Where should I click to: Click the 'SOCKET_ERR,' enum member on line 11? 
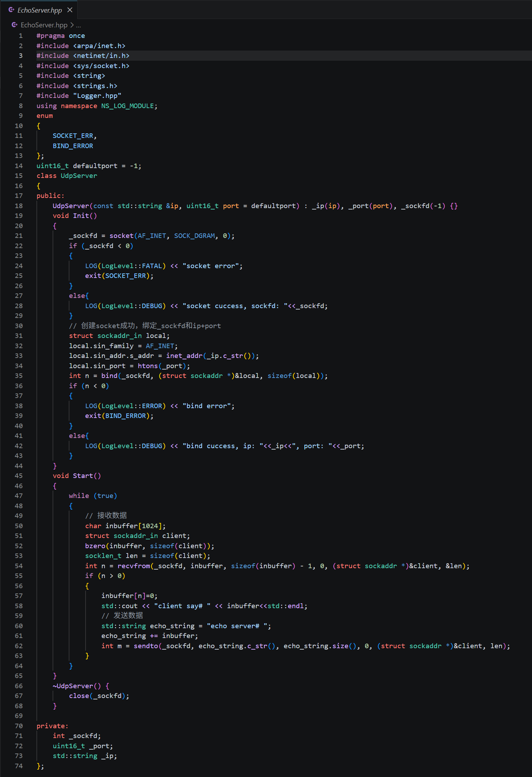[x=75, y=136]
